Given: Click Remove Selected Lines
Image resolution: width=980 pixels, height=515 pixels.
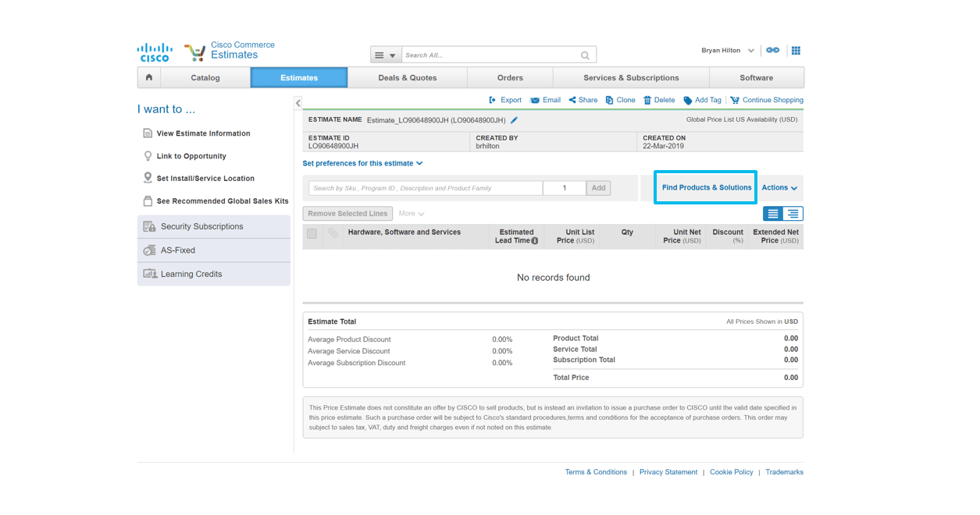Looking at the screenshot, I should pos(347,214).
